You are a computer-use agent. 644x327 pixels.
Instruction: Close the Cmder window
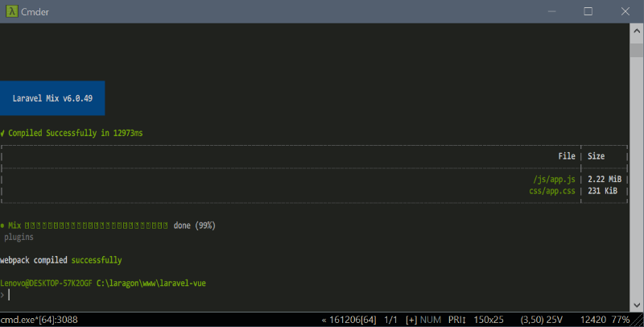coord(625,11)
